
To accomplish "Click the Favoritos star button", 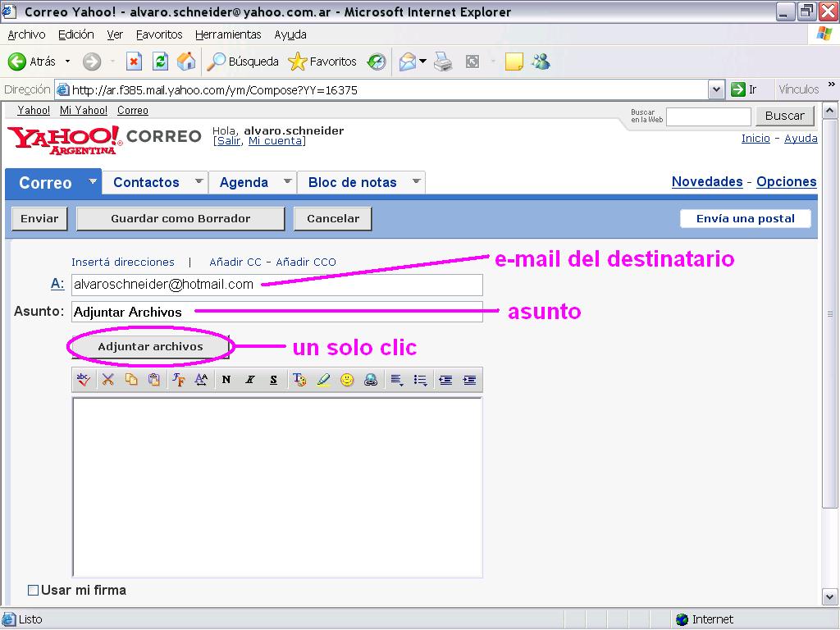I will click(x=322, y=62).
